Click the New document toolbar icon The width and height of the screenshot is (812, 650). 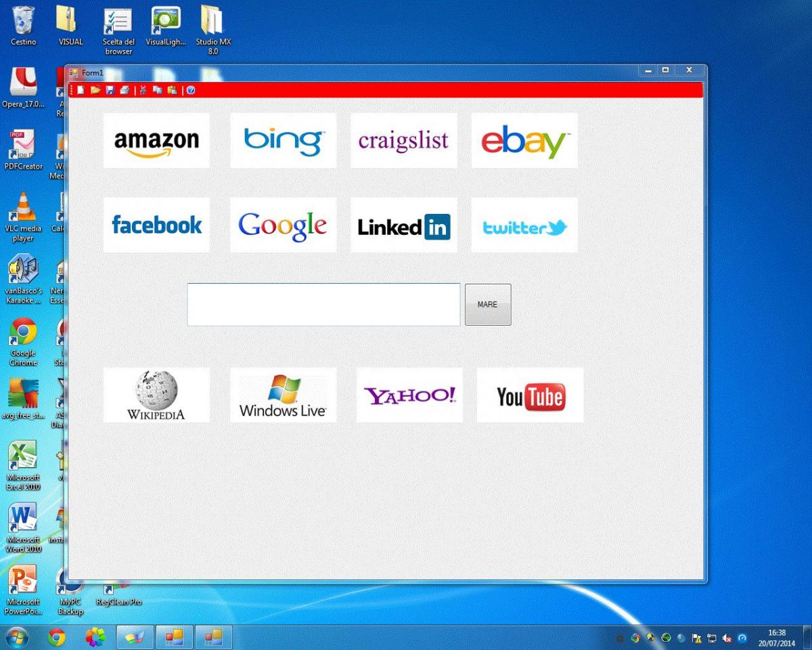pos(81,90)
